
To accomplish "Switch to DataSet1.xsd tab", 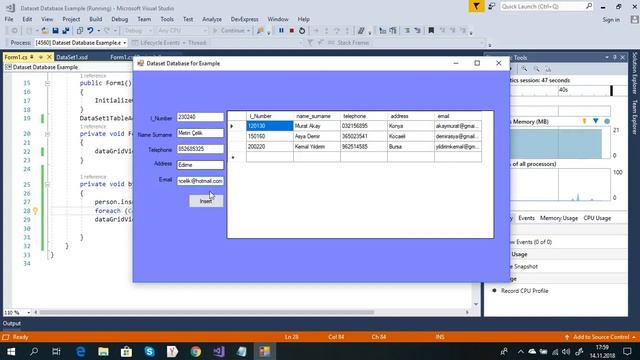I will tap(72, 57).
